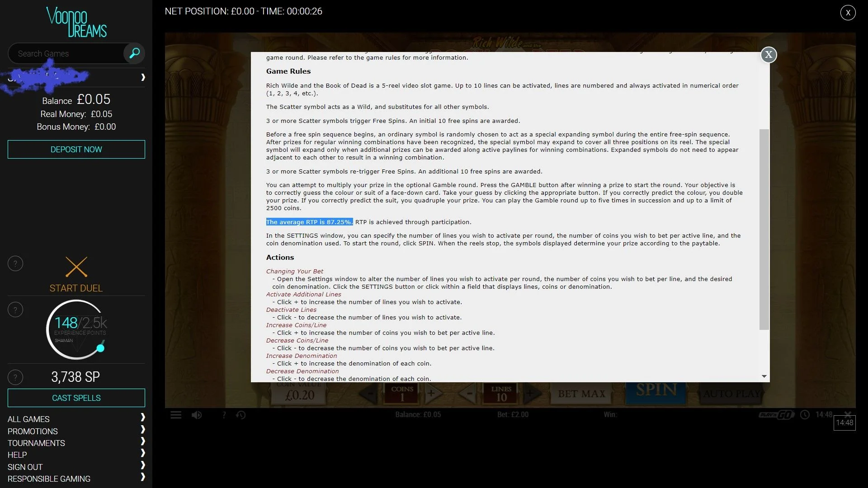Click the crossed swords duel icon
The image size is (868, 488).
click(x=76, y=267)
